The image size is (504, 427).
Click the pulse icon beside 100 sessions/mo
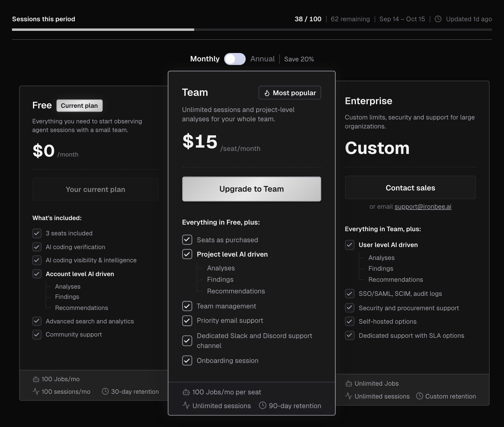pos(36,391)
